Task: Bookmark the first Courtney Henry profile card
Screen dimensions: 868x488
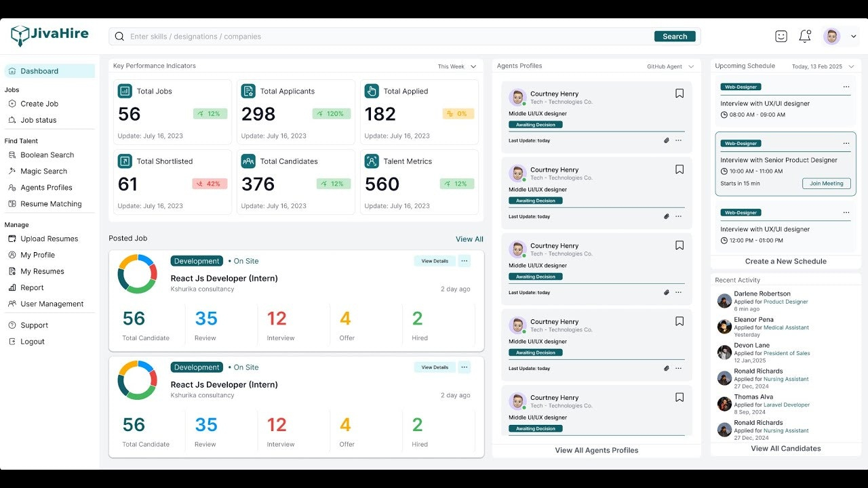Action: pyautogui.click(x=679, y=94)
